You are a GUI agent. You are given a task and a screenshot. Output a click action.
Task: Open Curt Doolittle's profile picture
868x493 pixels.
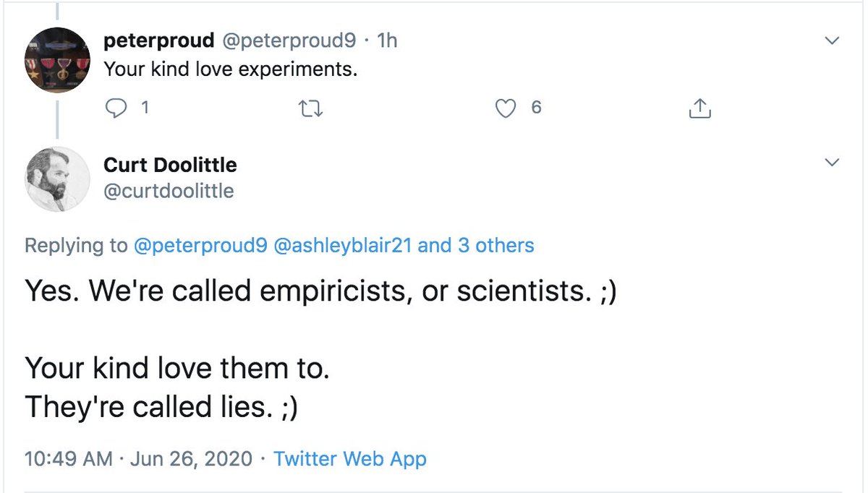(57, 179)
